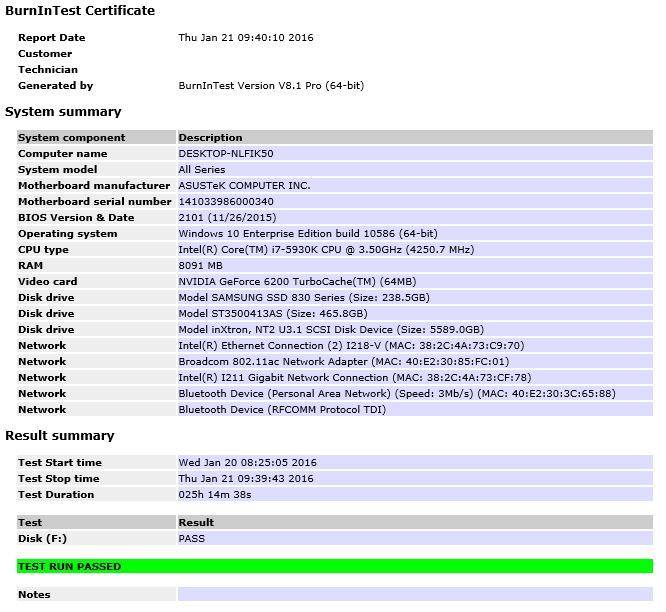This screenshot has height=612, width=666.
Task: Click the Intel I211 Gigabit Network Connection entry
Action: click(355, 378)
